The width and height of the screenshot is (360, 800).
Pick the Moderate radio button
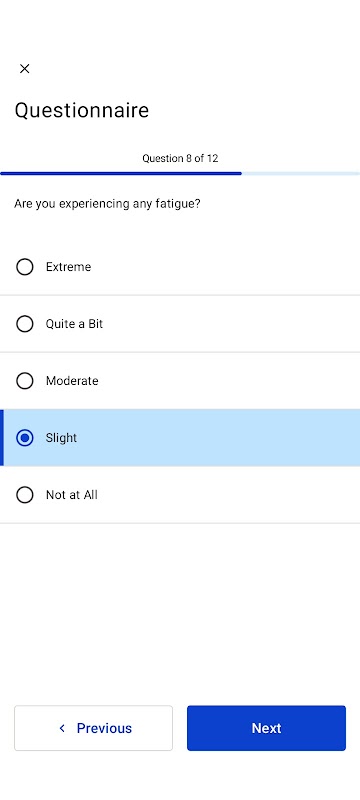pyautogui.click(x=24, y=381)
